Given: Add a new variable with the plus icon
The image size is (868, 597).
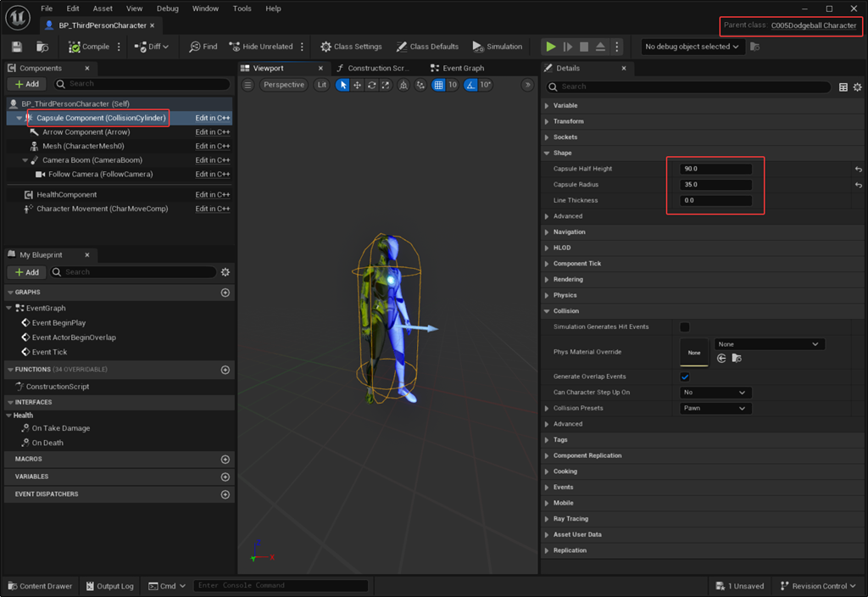Looking at the screenshot, I should [225, 477].
